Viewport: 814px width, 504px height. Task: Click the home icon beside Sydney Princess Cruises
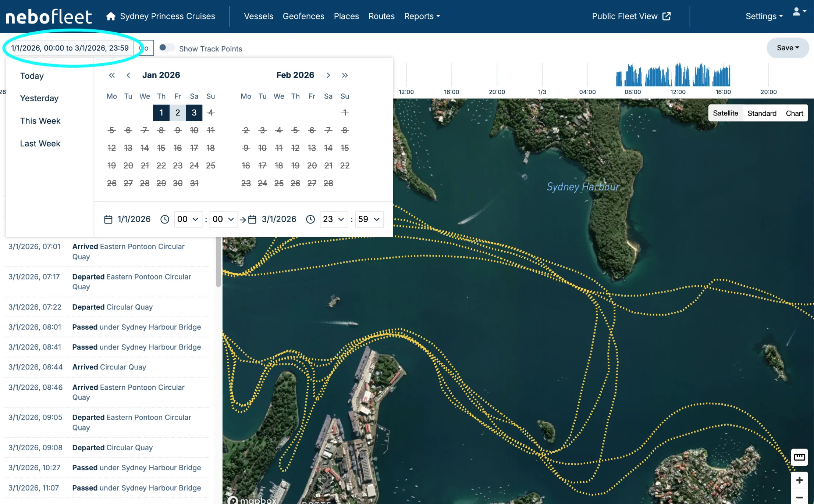coord(111,16)
